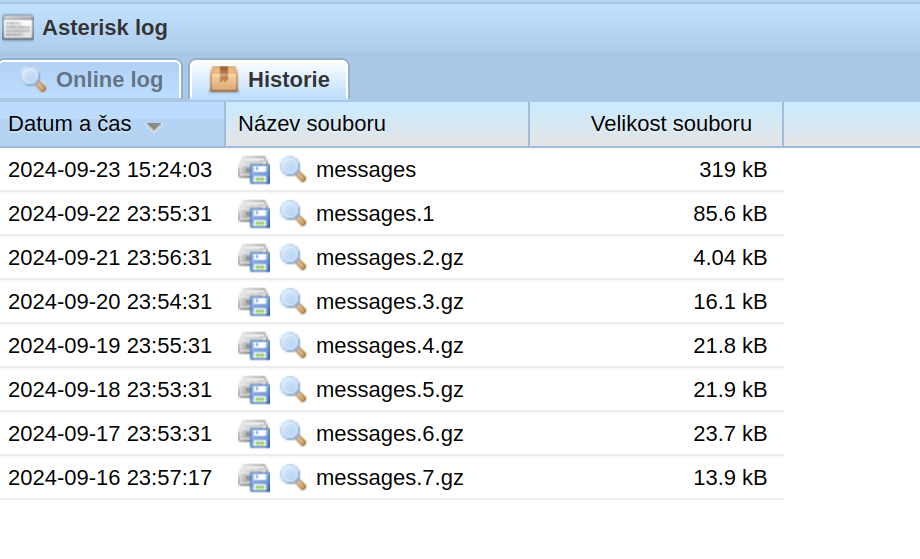Screen dimensions: 920x559
Task: Download messages.7.gz using save icon
Action: click(254, 478)
